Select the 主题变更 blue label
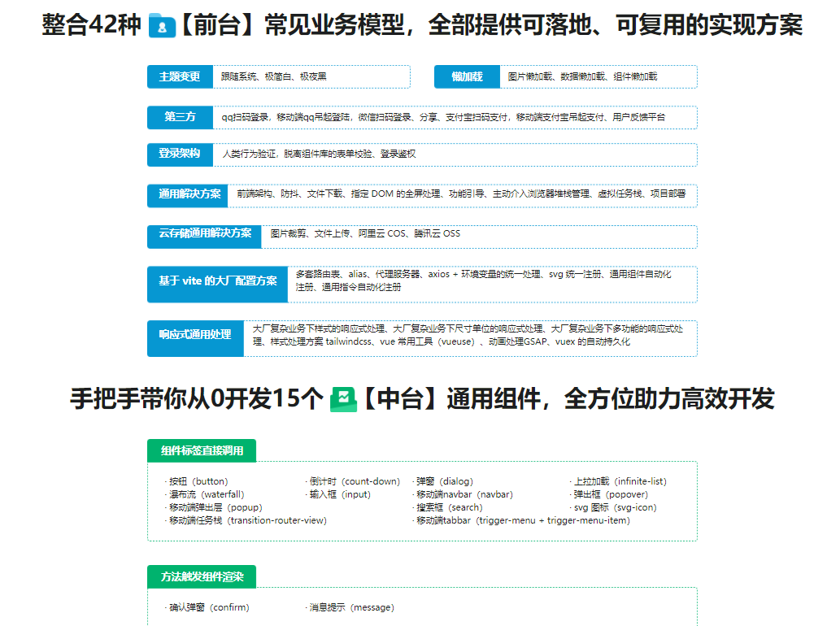840x626 pixels. point(180,76)
